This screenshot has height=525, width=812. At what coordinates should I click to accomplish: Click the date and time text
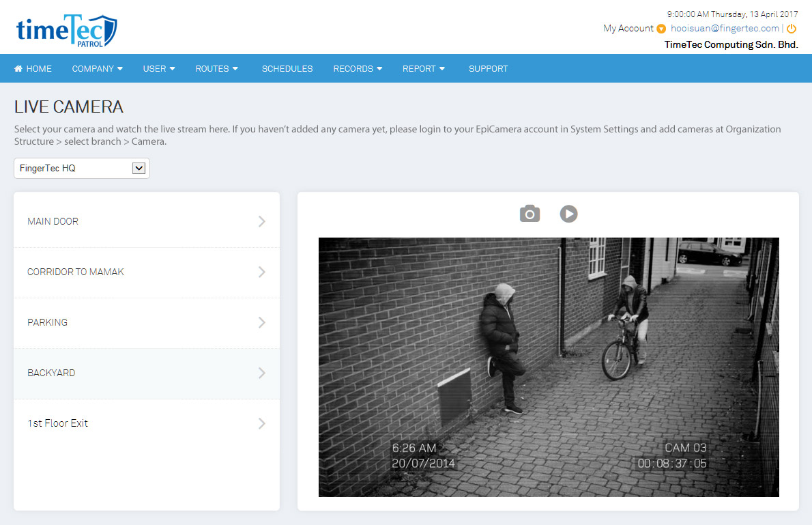(732, 14)
